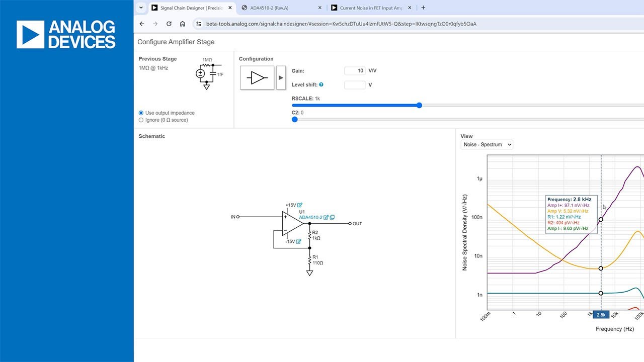Click the RSCALE slider handle
Screen dimensions: 644x362
pyautogui.click(x=419, y=105)
